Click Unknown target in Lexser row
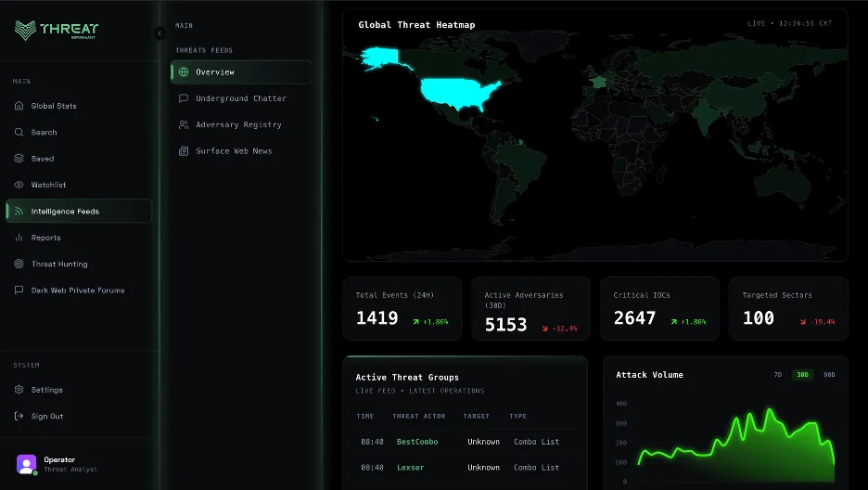This screenshot has height=490, width=868. click(x=483, y=468)
